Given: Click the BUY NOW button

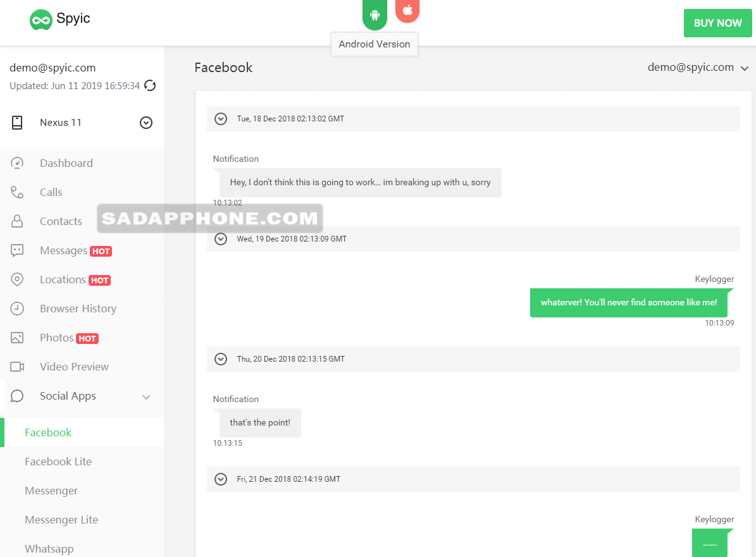Looking at the screenshot, I should pyautogui.click(x=717, y=23).
